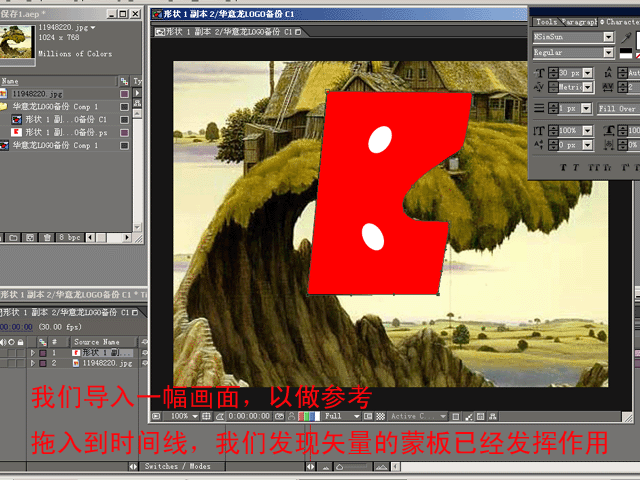The width and height of the screenshot is (640, 480).
Task: Select the composition viewer tab 形状 1 副本 2
Action: [229, 32]
